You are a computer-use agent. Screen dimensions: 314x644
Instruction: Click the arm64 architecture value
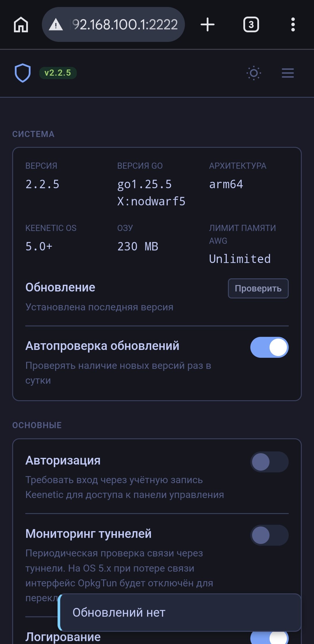226,184
